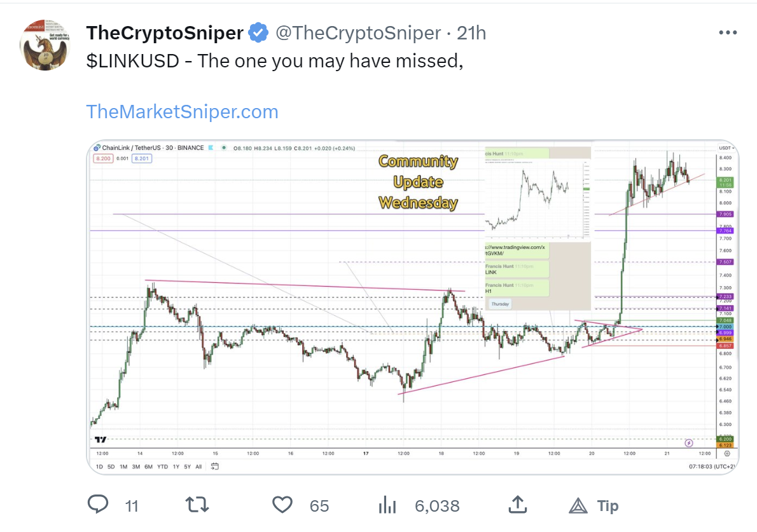
Task: Click the @TheCryptoSniper handle
Action: point(358,33)
